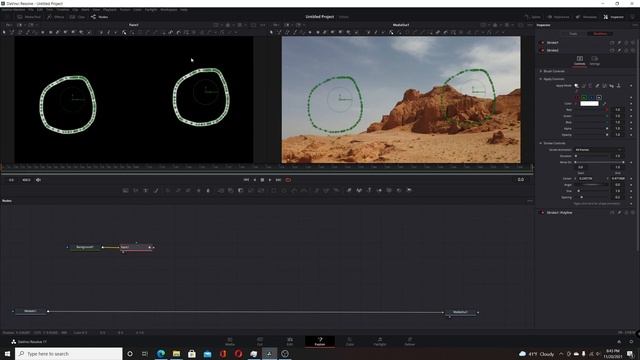Select the Erase apply mode icon
The width and height of the screenshot is (640, 360).
[597, 86]
